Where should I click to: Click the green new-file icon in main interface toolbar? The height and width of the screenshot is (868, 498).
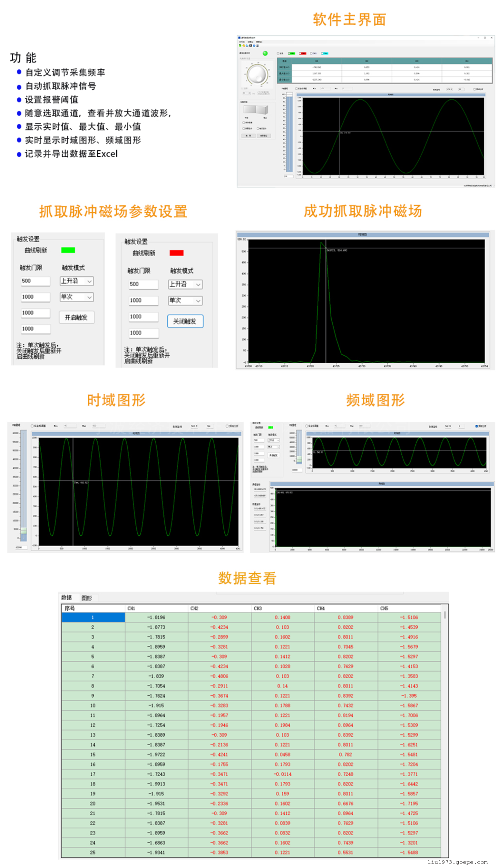(240, 45)
